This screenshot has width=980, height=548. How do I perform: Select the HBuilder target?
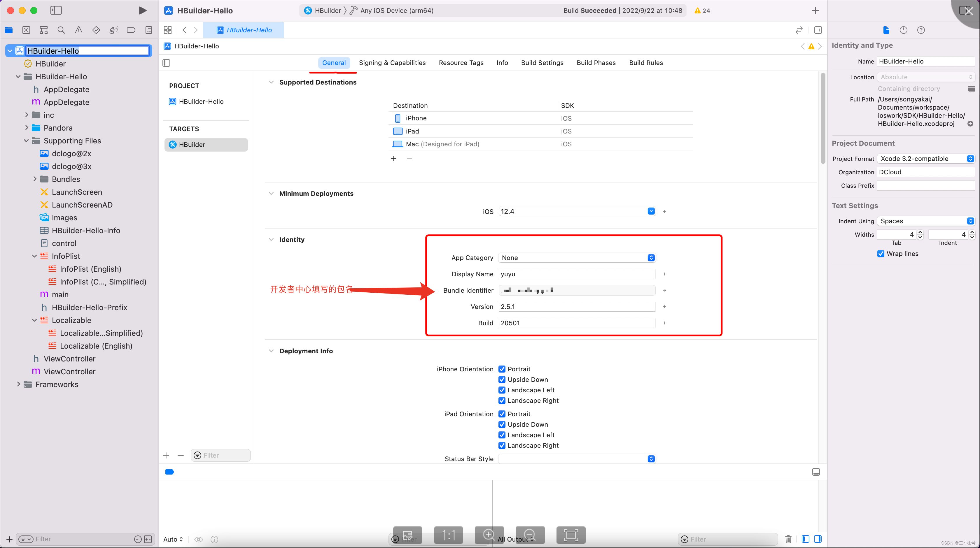(x=206, y=145)
